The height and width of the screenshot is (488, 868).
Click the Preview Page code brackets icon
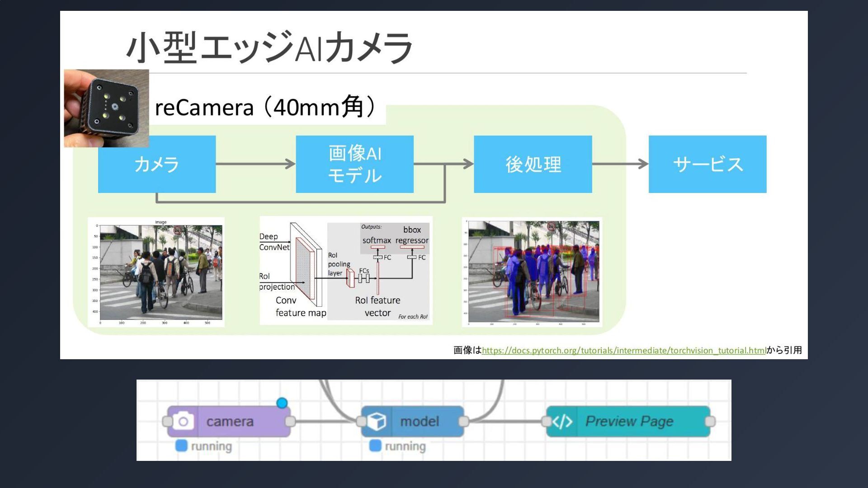pos(562,422)
